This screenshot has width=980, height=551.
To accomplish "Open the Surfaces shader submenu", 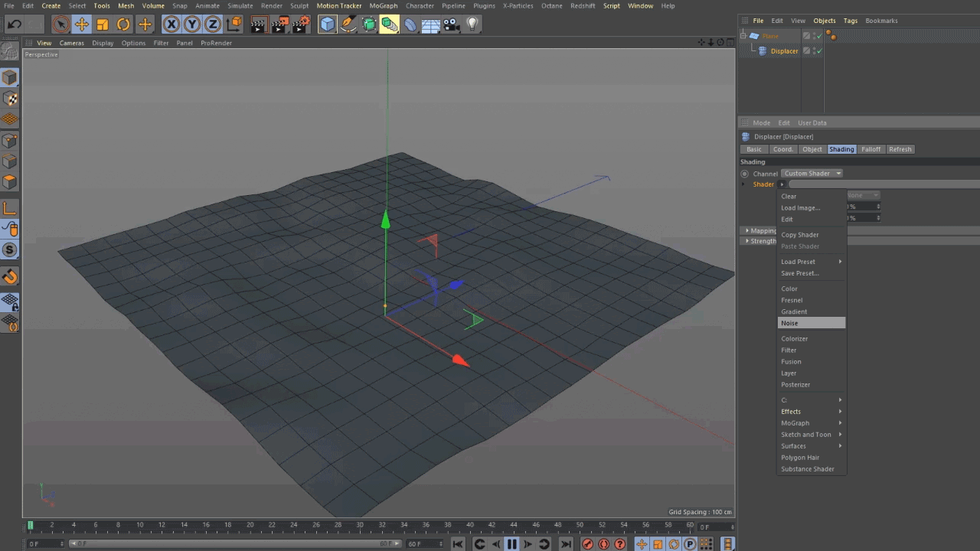I will coord(812,446).
